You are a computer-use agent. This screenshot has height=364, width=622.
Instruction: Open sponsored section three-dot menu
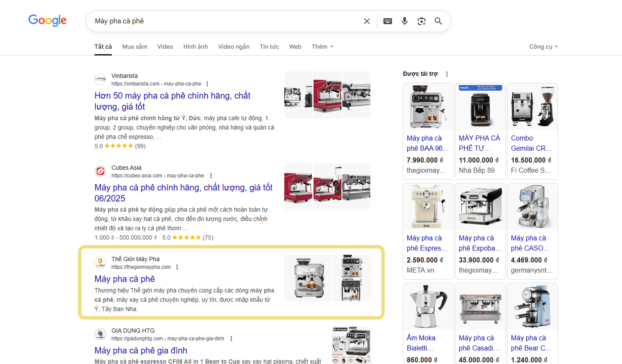447,74
